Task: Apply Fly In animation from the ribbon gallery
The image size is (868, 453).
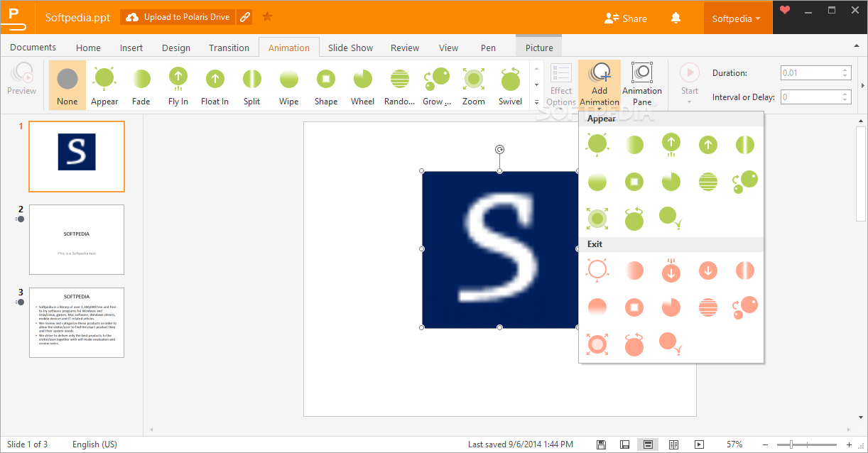Action: (178, 85)
